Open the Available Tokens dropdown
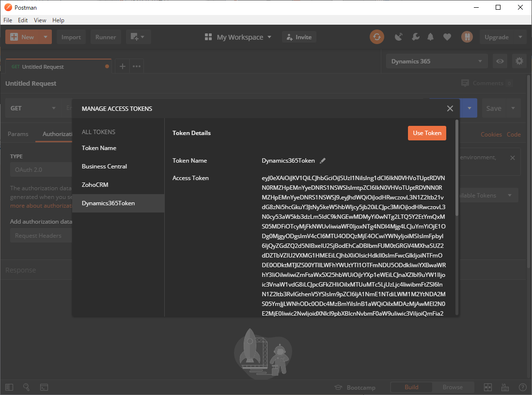 488,195
